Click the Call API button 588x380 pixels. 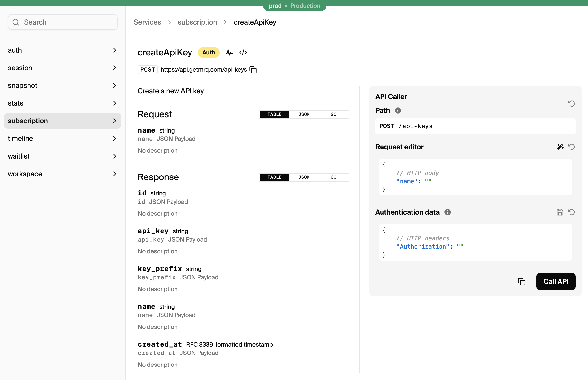(556, 282)
